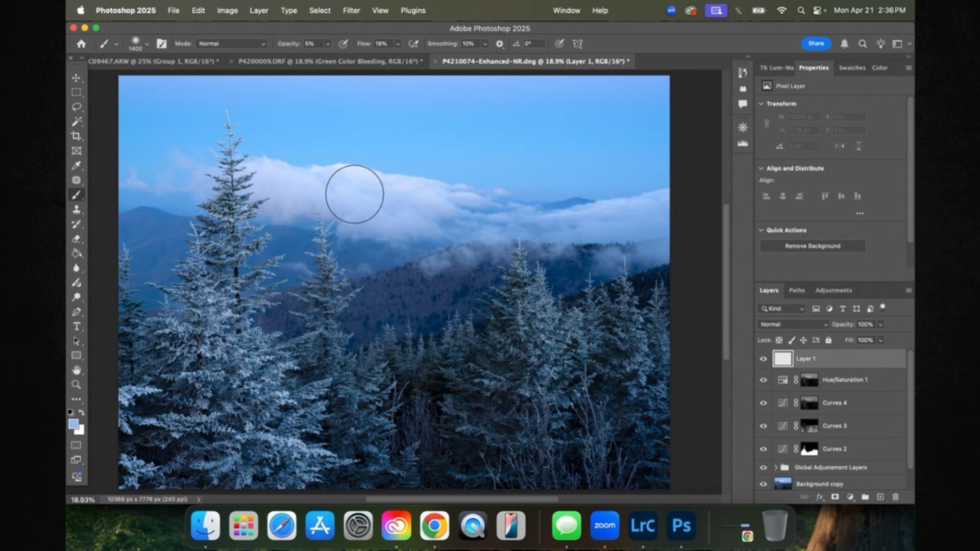Viewport: 980px width, 551px height.
Task: Switch to the Paths tab
Action: click(796, 290)
